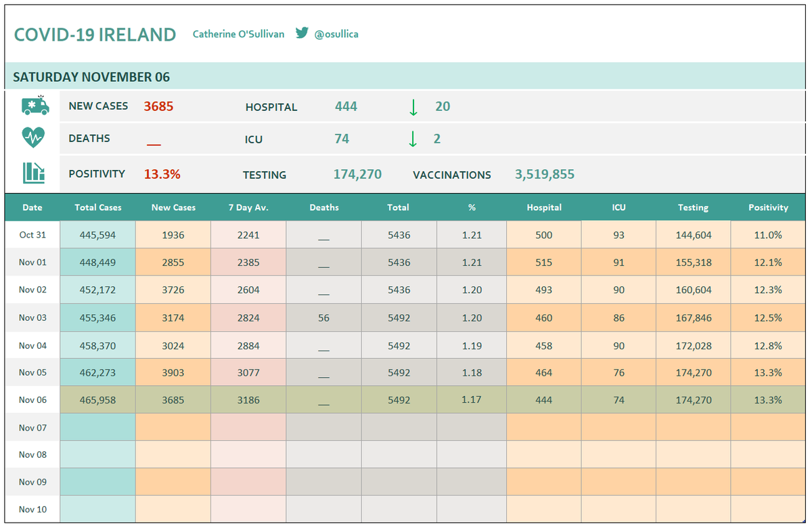Click the ambulance icon beside NEW CASES
812x528 pixels.
coord(35,106)
